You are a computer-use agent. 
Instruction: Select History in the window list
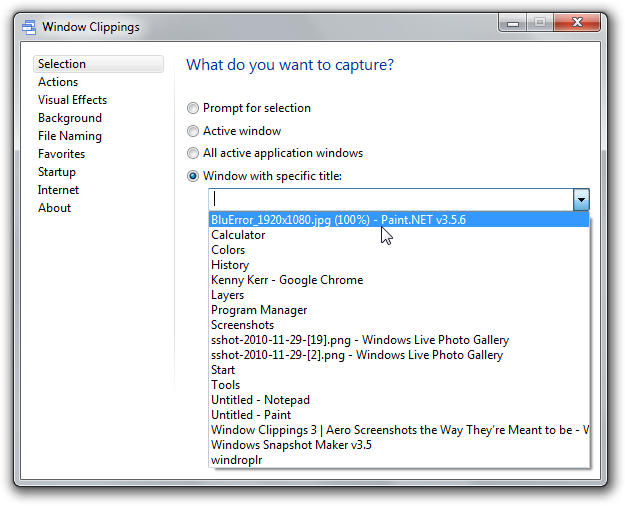(x=399, y=265)
